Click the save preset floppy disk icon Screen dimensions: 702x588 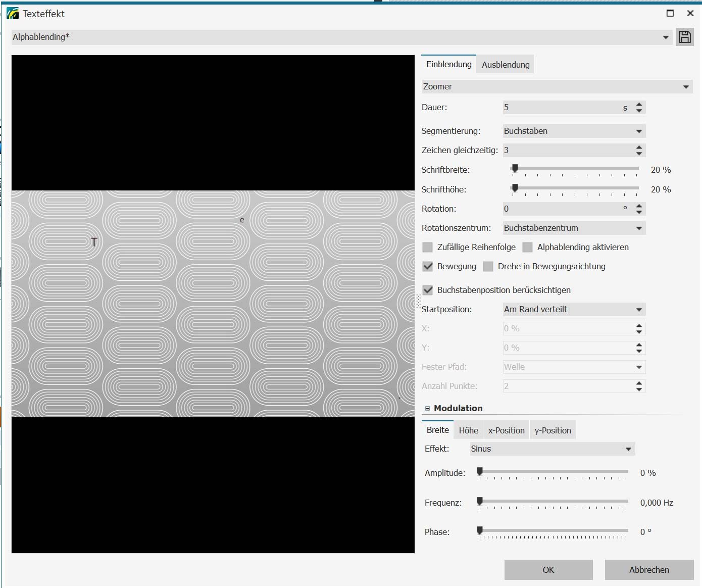tap(684, 37)
